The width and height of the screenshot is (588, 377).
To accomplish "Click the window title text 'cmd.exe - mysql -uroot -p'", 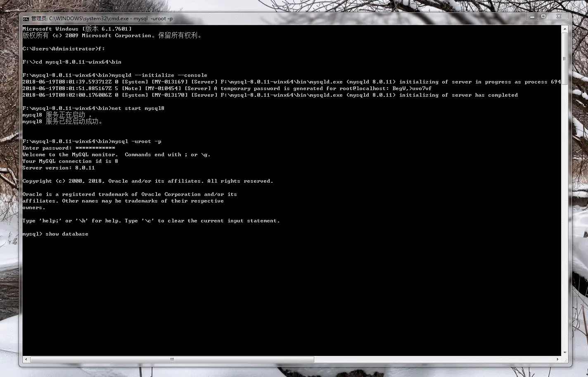I will (x=131, y=19).
